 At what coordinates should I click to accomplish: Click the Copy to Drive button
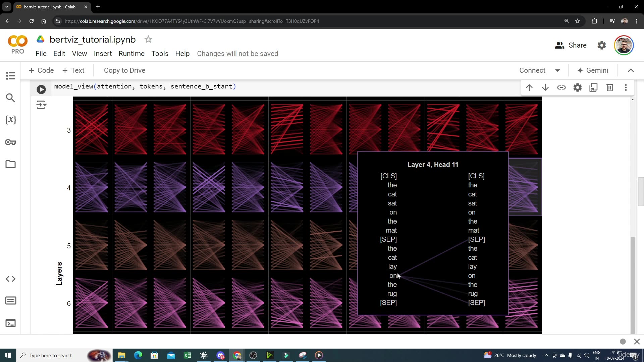click(x=124, y=70)
